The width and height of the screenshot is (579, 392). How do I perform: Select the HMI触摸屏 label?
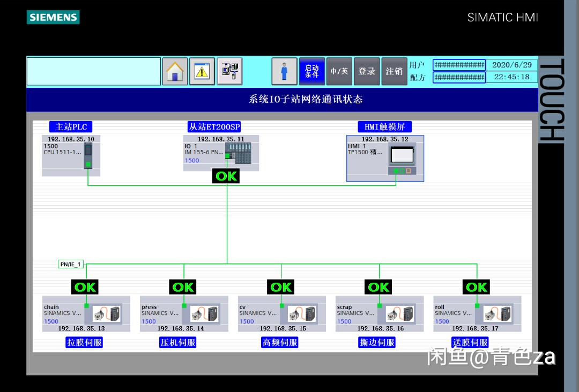tap(385, 127)
